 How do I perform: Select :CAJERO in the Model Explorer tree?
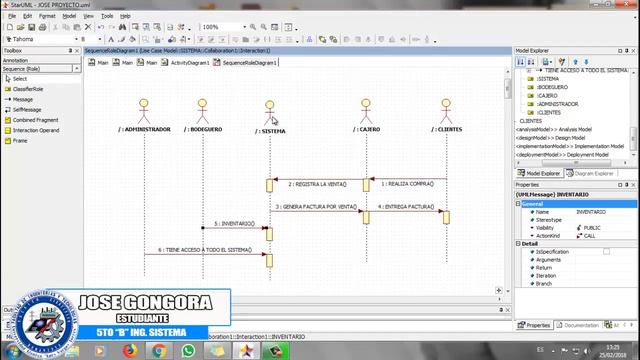547,96
